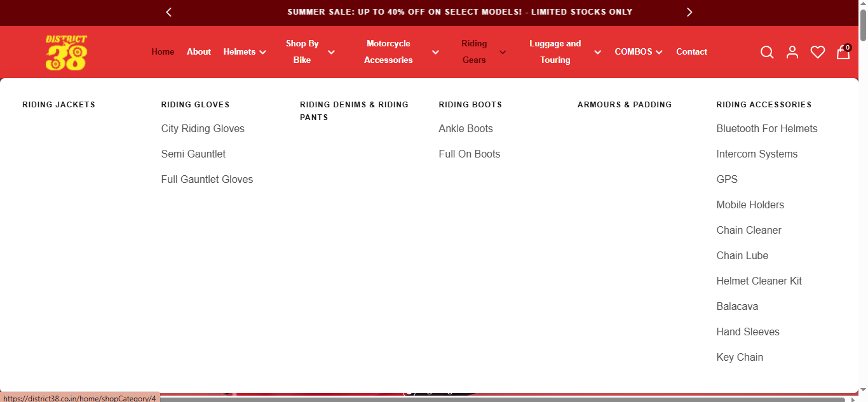The width and height of the screenshot is (868, 402).
Task: Show next announcement with right arrow
Action: 689,12
